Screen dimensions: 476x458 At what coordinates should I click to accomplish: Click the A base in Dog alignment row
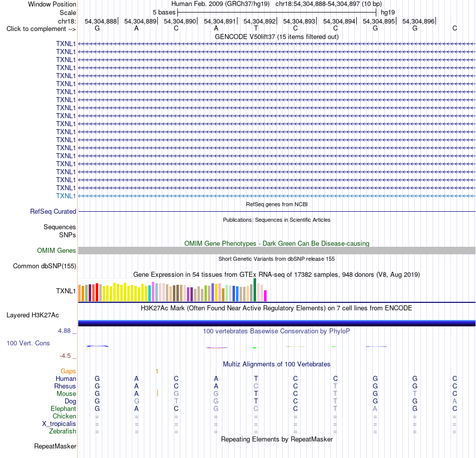tap(454, 401)
